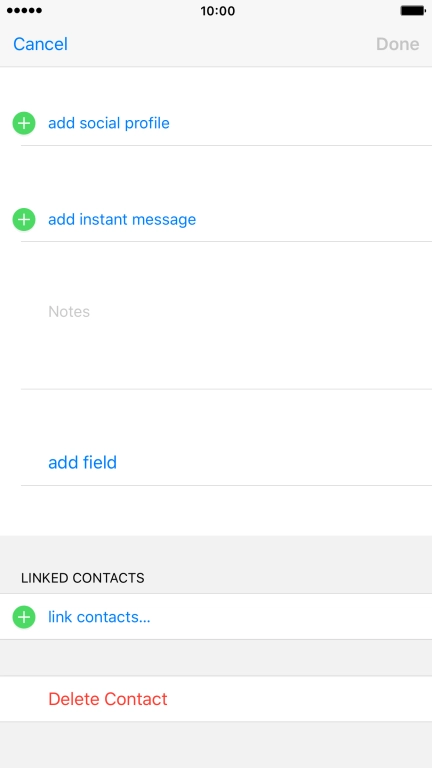Viewport: 432px width, 768px height.
Task: Tap the empty navigation bar between Cancel and Done
Action: [x=221, y=44]
